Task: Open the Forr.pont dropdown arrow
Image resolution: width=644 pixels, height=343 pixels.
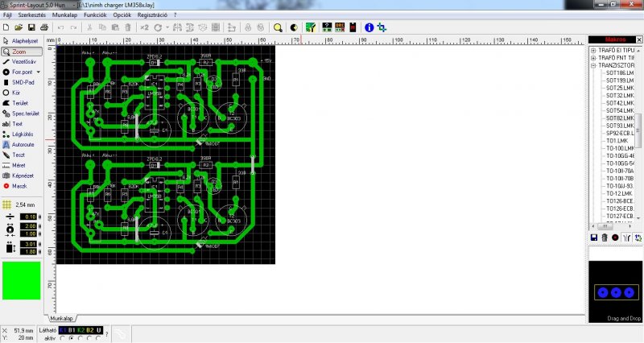Action: point(39,72)
